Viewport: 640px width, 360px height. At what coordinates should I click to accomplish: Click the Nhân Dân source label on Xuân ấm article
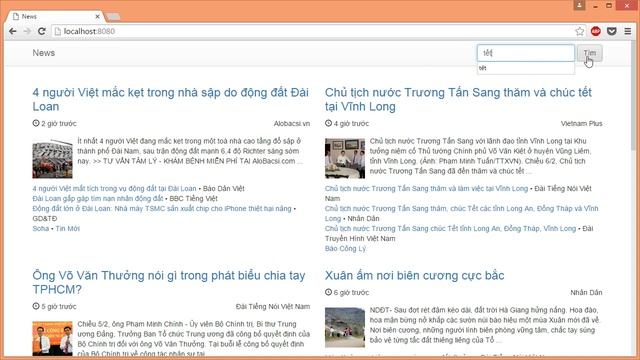point(586,293)
